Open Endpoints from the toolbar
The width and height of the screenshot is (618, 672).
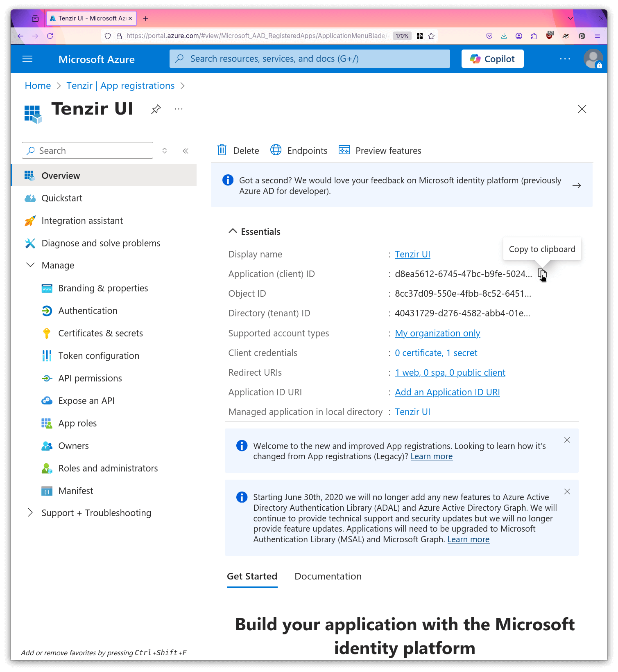pos(299,151)
